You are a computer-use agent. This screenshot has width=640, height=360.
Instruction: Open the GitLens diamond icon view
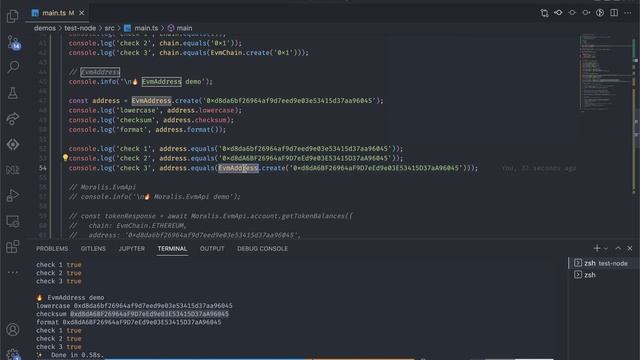pyautogui.click(x=13, y=144)
